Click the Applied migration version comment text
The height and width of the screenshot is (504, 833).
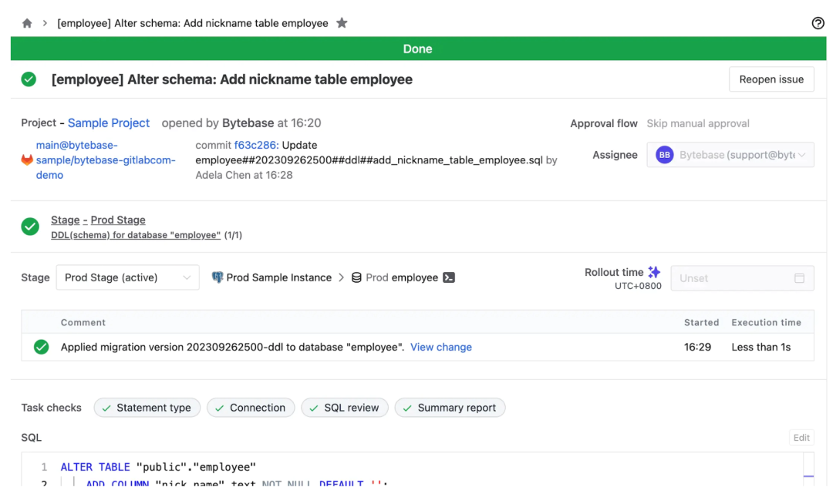232,347
